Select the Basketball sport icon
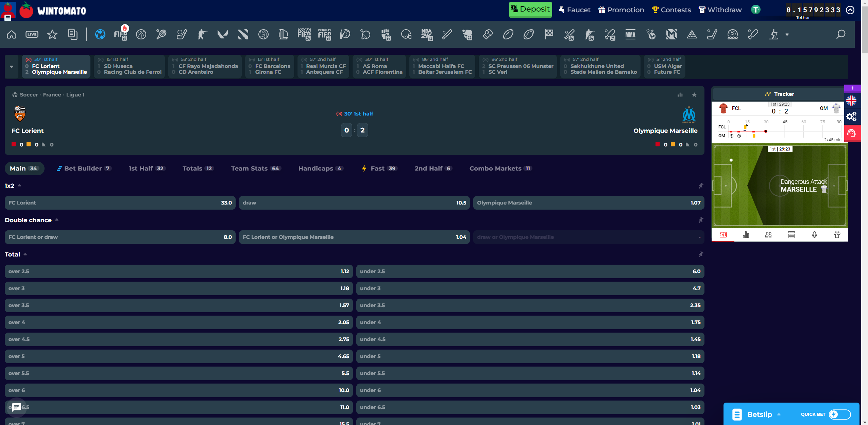The image size is (868, 425). click(141, 34)
